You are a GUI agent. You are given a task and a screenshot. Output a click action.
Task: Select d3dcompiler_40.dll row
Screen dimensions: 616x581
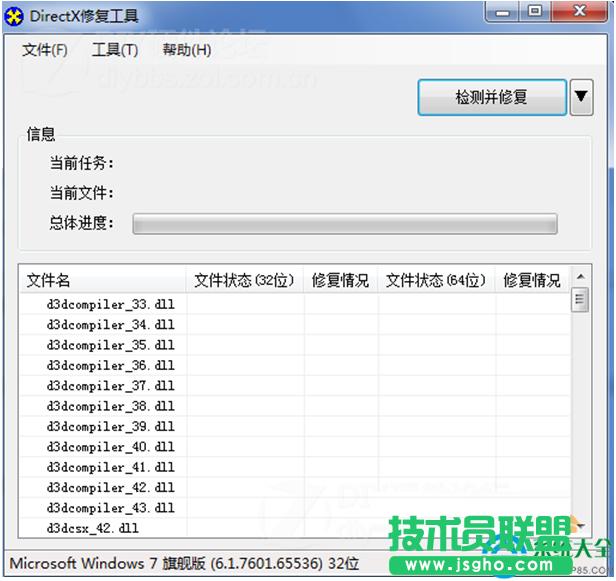(110, 447)
